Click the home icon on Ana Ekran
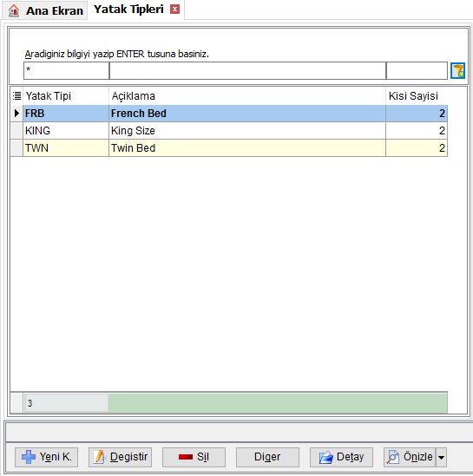This screenshot has height=476, width=473. [14, 10]
